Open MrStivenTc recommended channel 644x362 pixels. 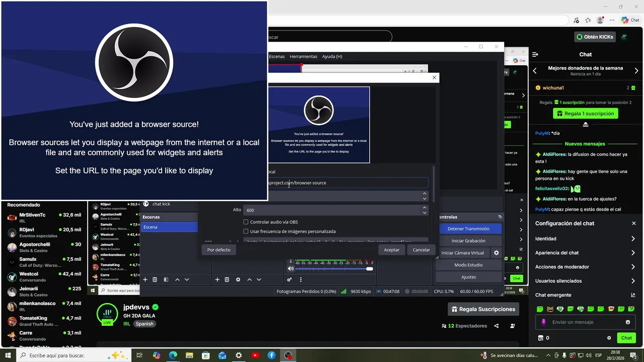(x=44, y=218)
